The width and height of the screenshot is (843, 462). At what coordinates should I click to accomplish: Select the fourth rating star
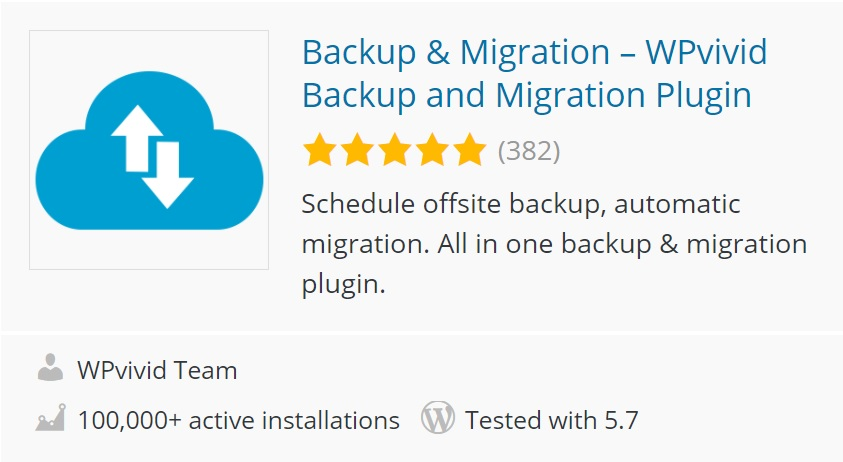tap(431, 151)
